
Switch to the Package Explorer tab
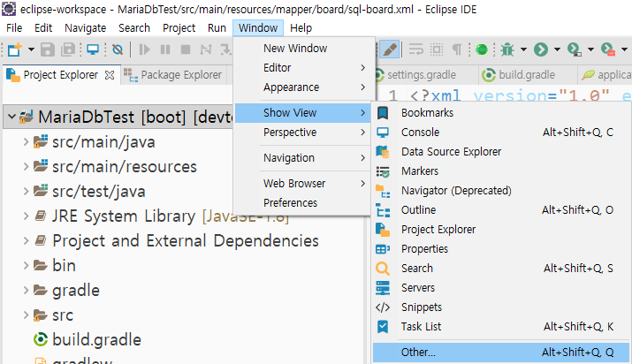173,75
